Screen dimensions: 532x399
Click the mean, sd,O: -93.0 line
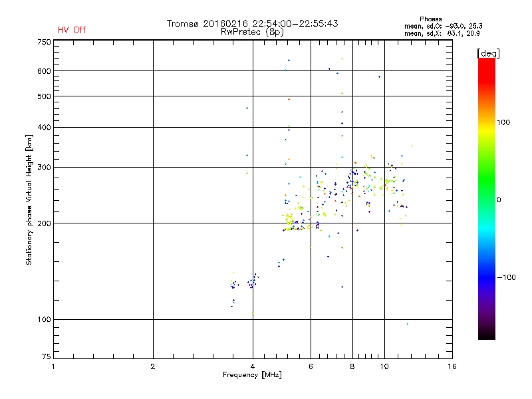tap(443, 26)
